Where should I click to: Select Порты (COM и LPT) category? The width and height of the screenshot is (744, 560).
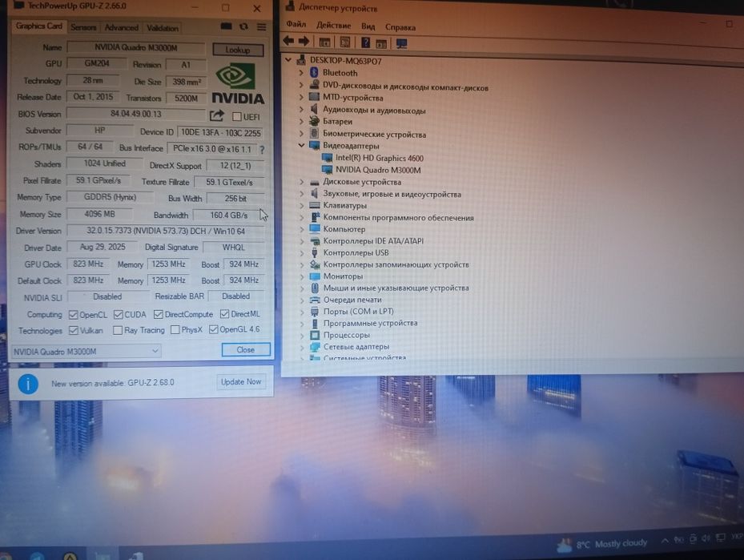pyautogui.click(x=358, y=312)
